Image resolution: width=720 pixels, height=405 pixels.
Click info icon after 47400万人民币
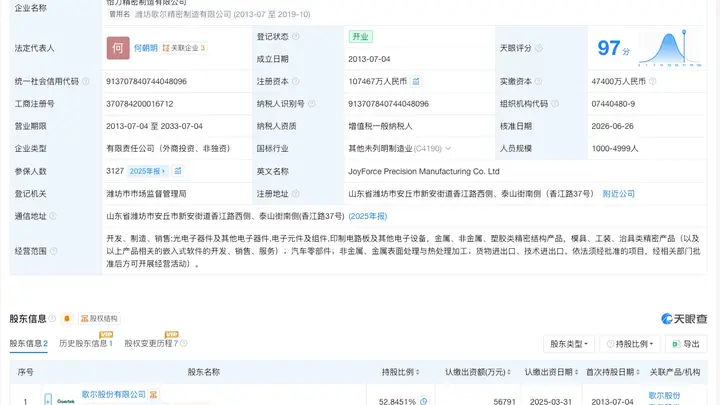tap(652, 81)
